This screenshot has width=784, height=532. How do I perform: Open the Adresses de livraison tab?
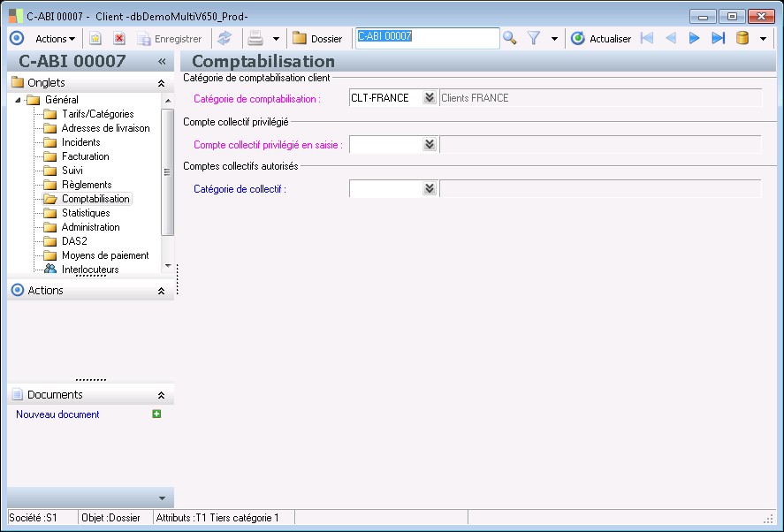tap(105, 128)
